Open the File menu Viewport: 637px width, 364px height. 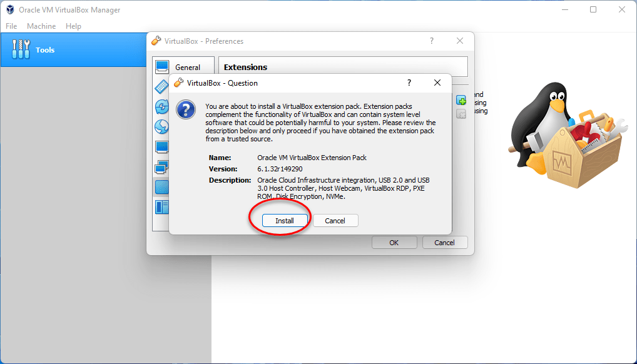11,26
